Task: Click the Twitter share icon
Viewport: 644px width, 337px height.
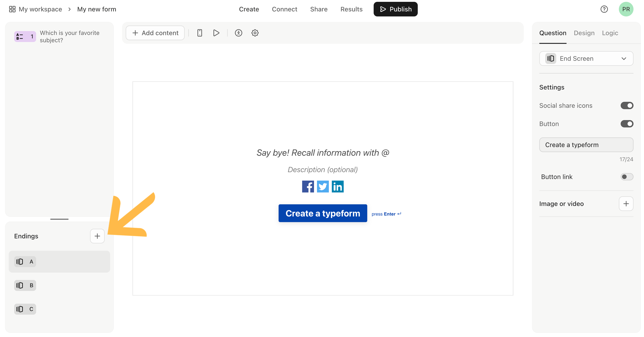Action: coord(323,186)
